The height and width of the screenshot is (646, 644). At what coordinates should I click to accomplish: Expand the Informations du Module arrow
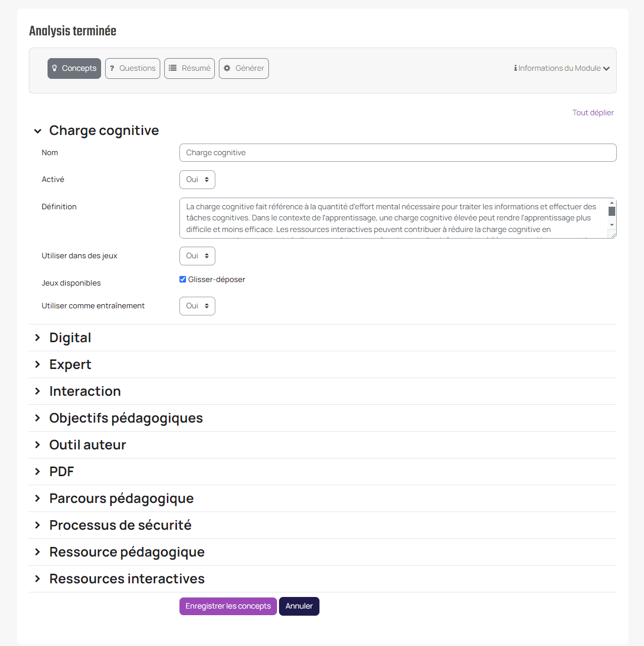(607, 69)
